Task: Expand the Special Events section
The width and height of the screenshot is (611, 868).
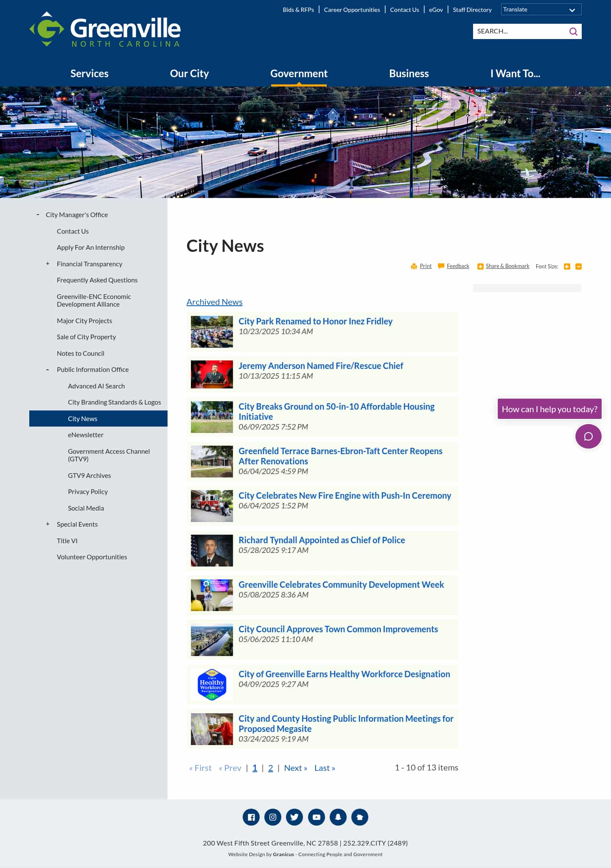Action: coord(48,524)
